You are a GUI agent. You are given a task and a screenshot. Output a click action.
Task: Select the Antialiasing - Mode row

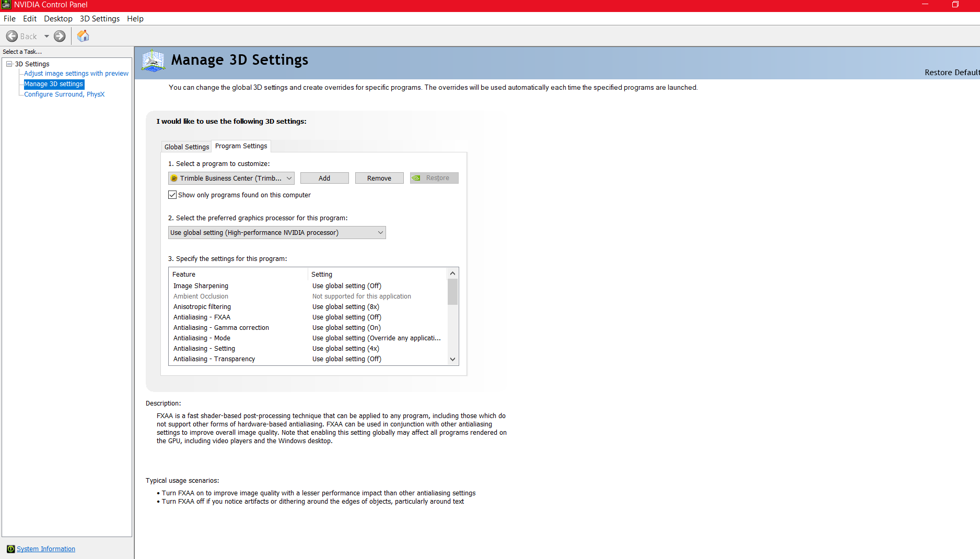(308, 338)
